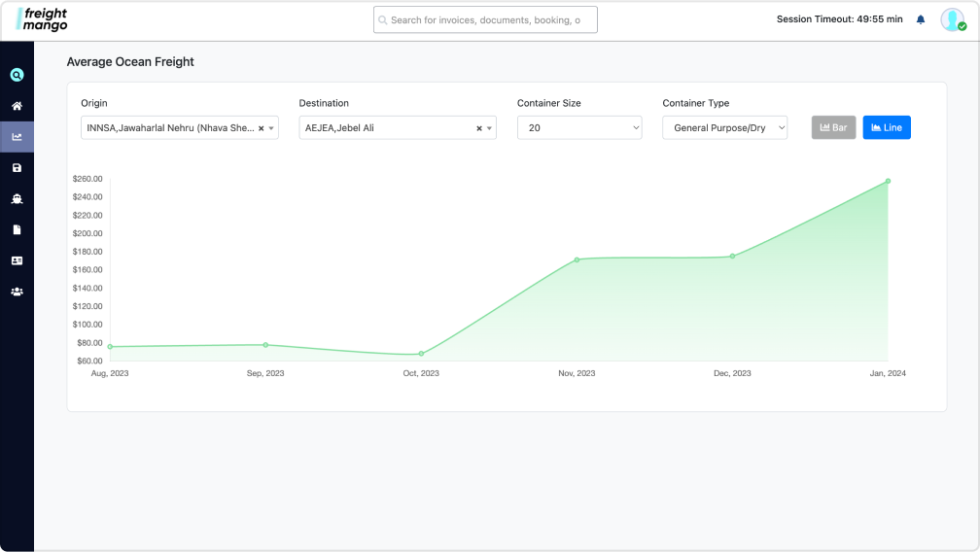This screenshot has height=552, width=980.
Task: Open the user profile avatar menu
Action: click(953, 19)
